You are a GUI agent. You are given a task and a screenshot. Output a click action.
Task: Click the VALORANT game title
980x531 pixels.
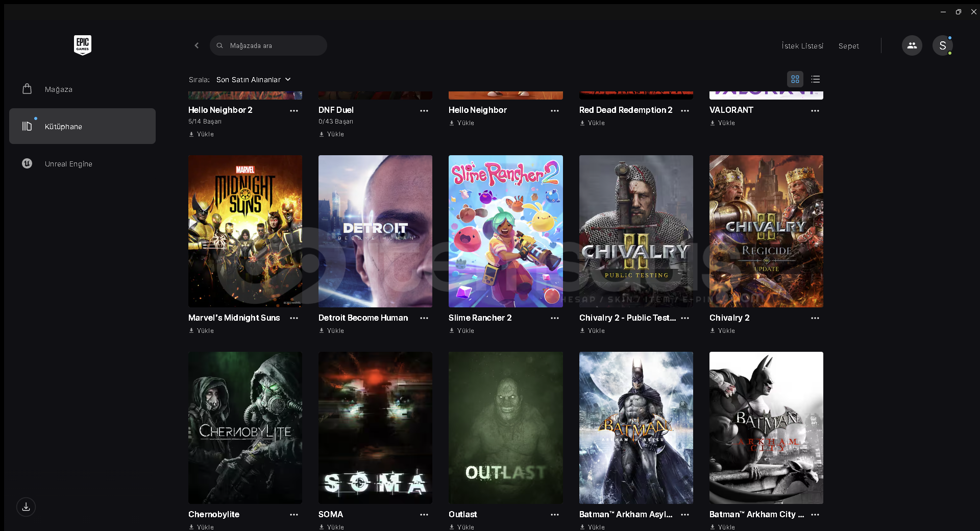731,110
